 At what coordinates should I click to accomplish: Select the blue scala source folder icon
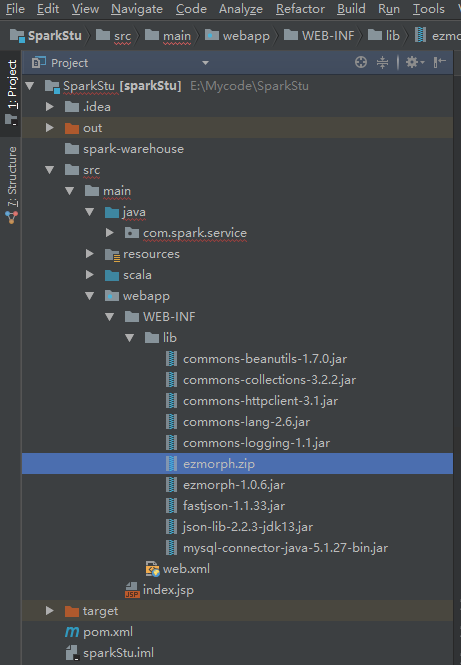tap(112, 275)
